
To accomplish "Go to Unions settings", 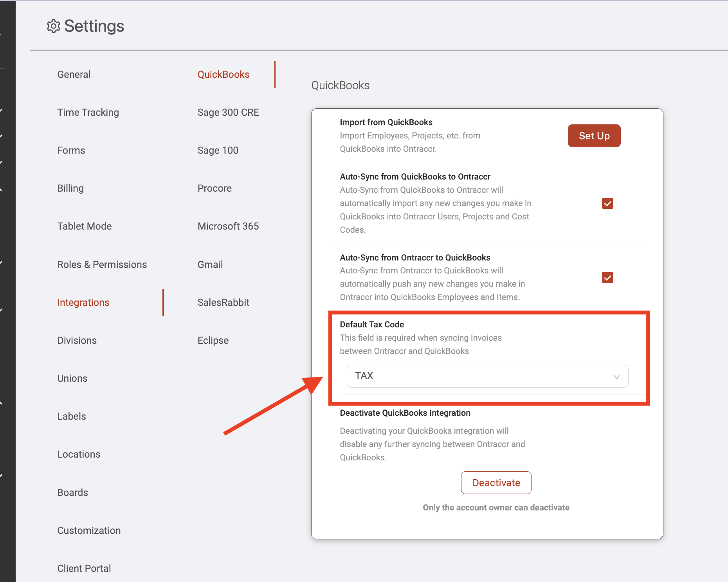I will 72,378.
